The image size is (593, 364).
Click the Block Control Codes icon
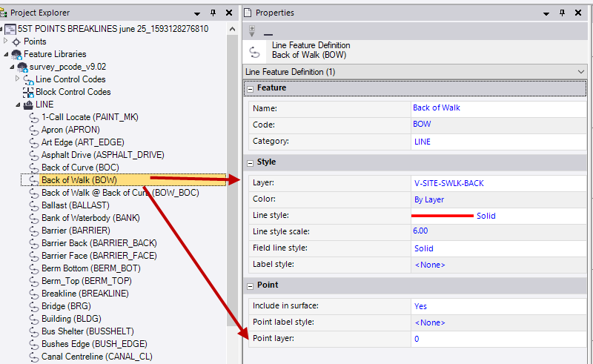(28, 92)
